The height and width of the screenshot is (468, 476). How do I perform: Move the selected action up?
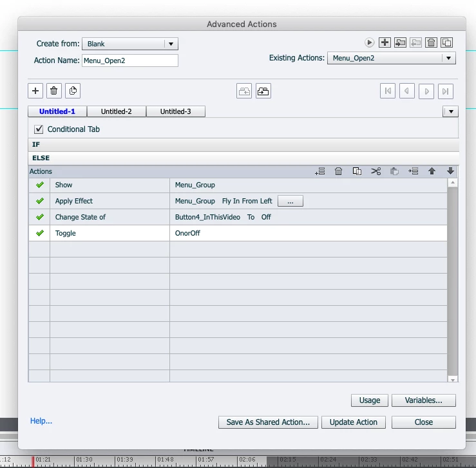[x=432, y=171]
